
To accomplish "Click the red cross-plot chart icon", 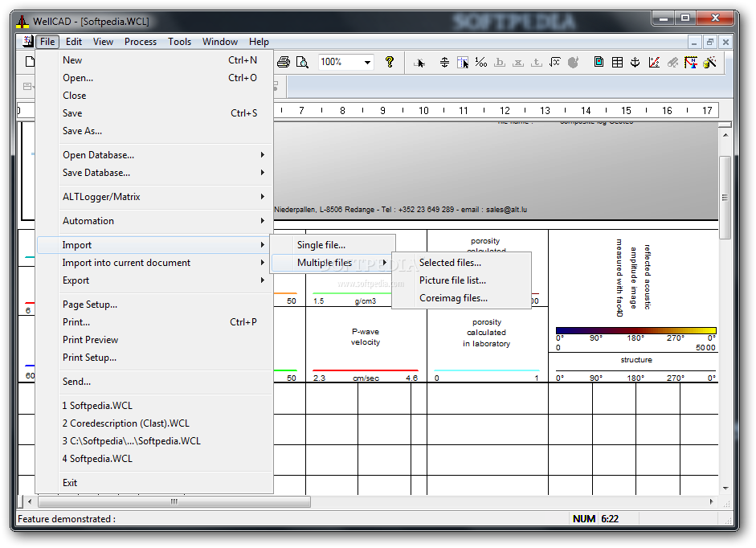I will (x=654, y=62).
